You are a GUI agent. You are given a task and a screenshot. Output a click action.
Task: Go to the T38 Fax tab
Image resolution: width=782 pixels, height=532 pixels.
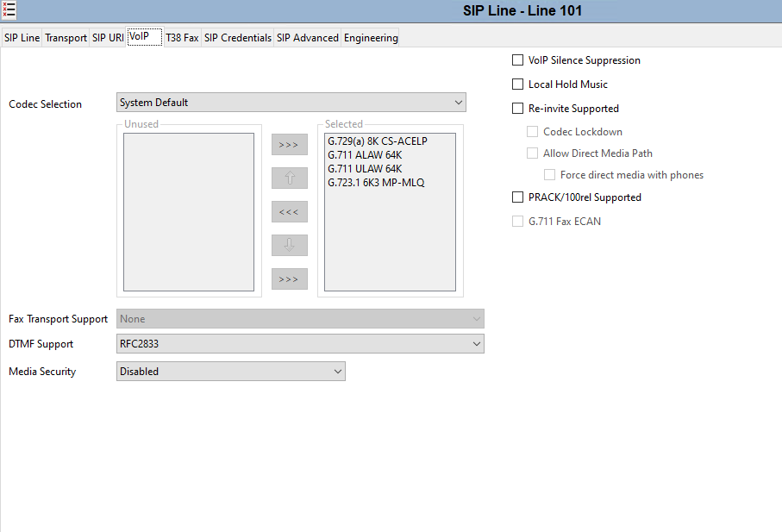pyautogui.click(x=182, y=38)
